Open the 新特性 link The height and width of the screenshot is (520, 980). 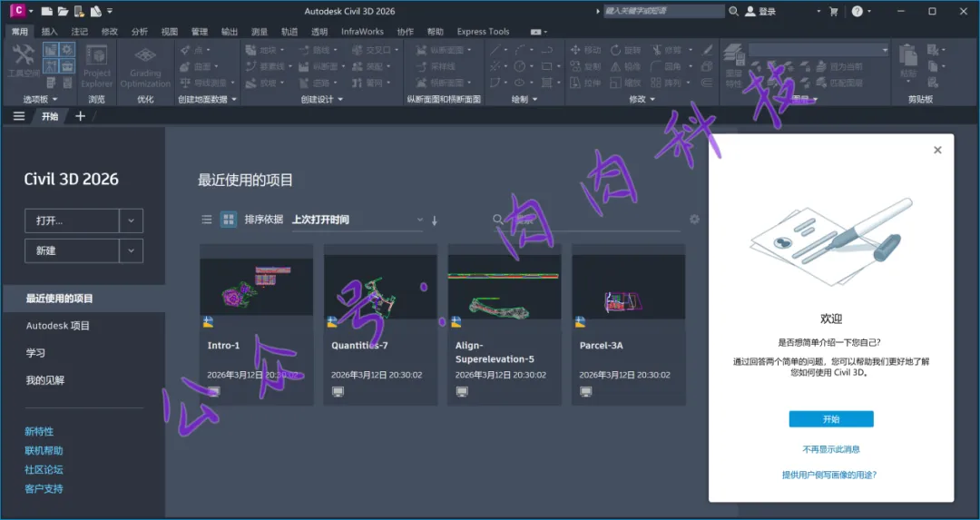tap(39, 431)
